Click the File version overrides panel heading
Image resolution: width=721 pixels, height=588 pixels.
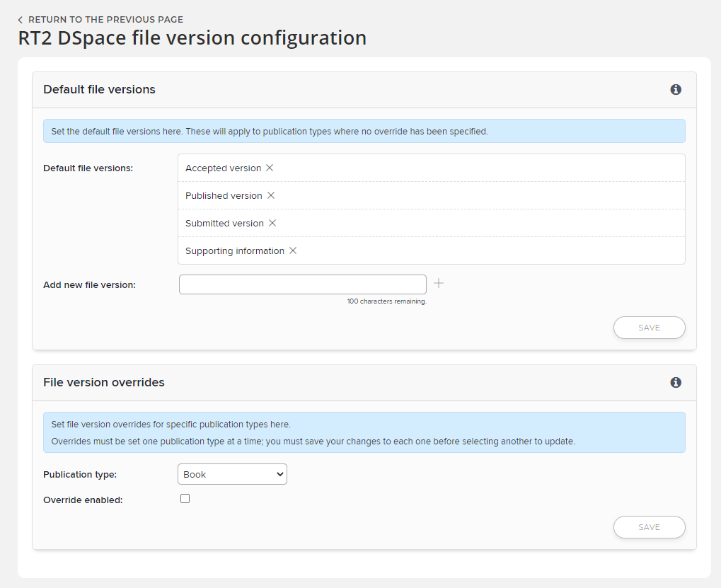coord(104,383)
